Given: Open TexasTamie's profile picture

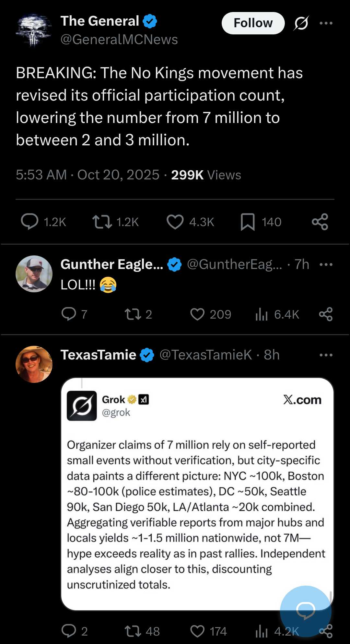Looking at the screenshot, I should tap(34, 364).
